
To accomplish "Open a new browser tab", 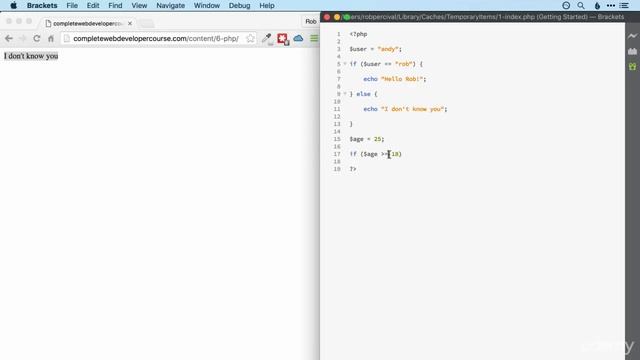I will coord(146,24).
